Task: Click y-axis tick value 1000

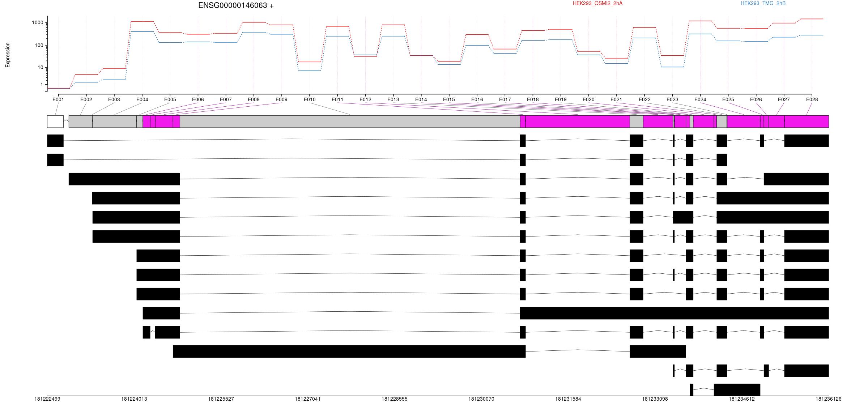Action: [x=38, y=22]
